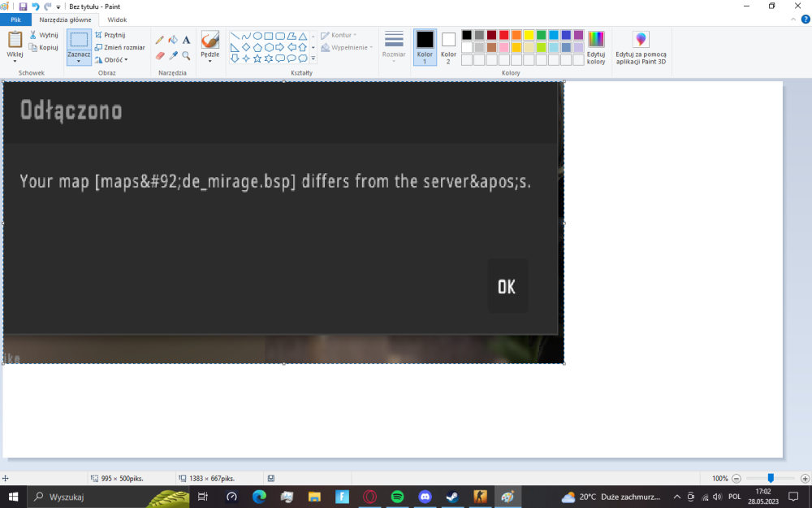
Task: Click the Przytnij crop button
Action: click(110, 35)
